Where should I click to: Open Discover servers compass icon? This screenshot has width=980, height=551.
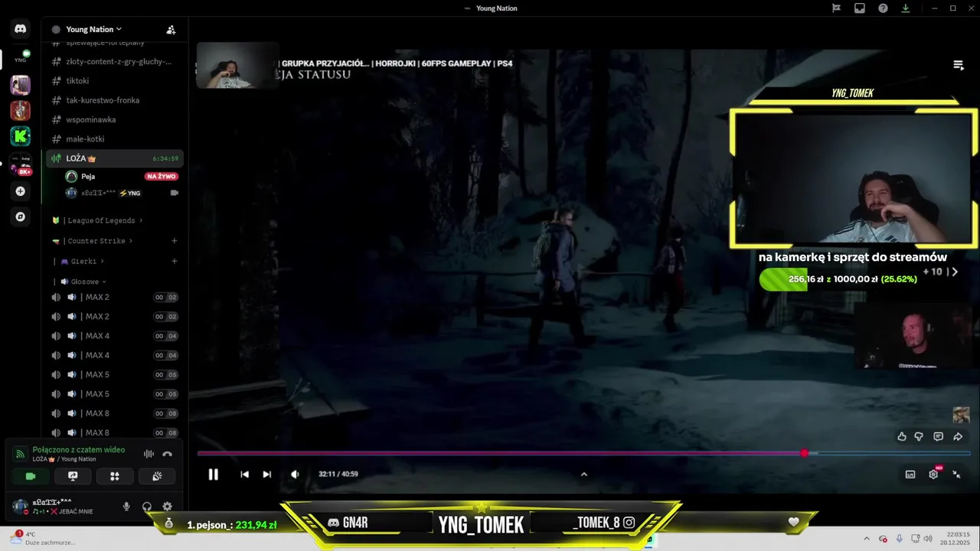(x=21, y=217)
